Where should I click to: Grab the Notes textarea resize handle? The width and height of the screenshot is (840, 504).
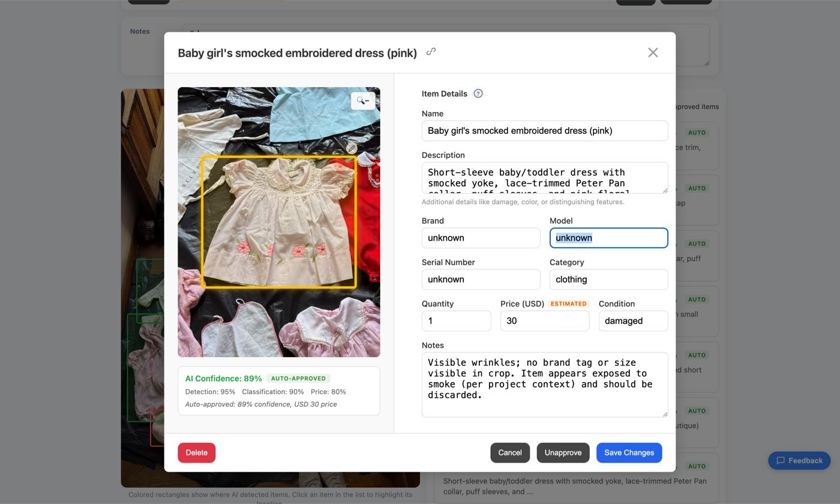pos(664,413)
